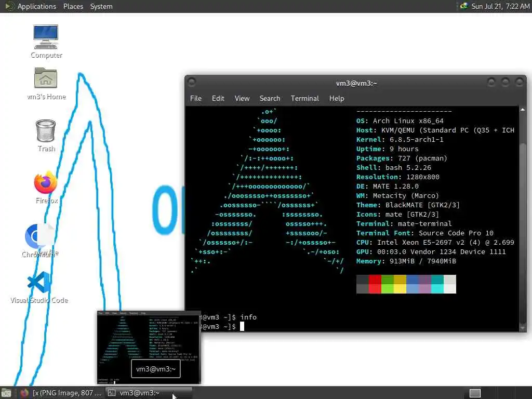Click the yellow color block in neofetch
Viewport: 532px width, 399px height.
pos(400,284)
